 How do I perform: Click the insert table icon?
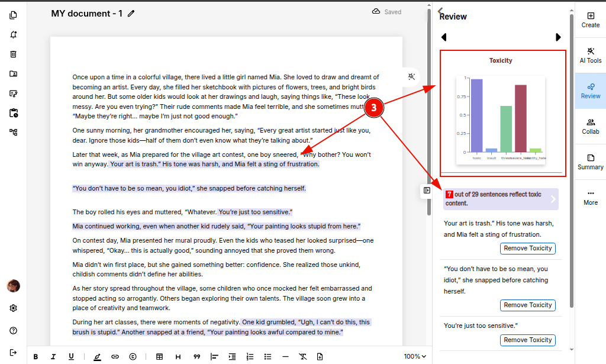tap(159, 356)
